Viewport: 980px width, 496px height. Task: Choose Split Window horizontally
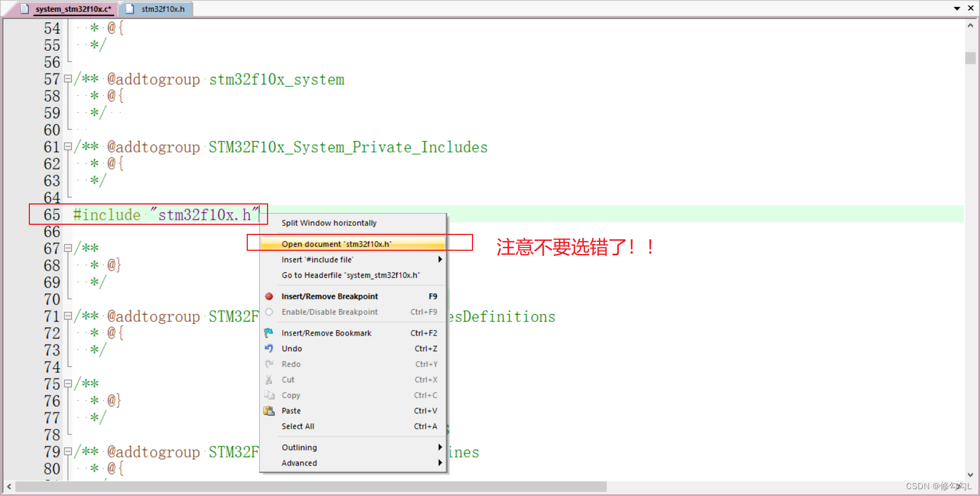tap(353, 223)
